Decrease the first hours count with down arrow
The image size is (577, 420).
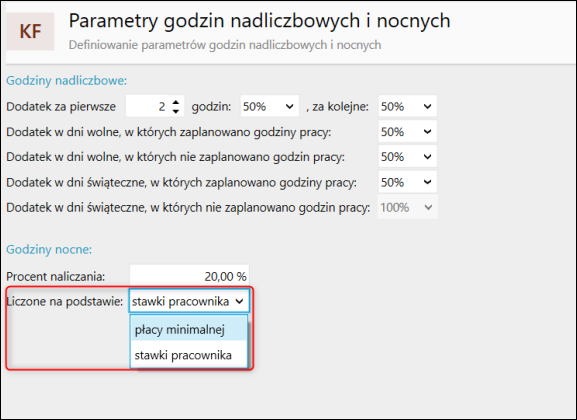point(176,111)
